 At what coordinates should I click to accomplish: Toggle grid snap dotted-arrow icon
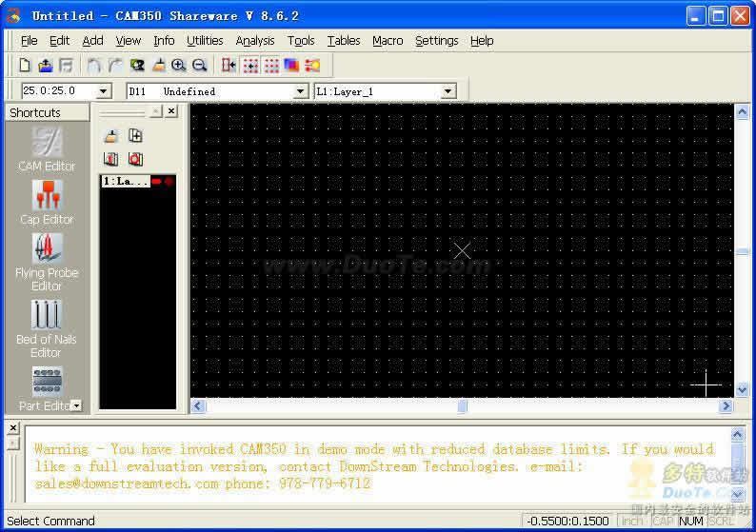[x=250, y=65]
